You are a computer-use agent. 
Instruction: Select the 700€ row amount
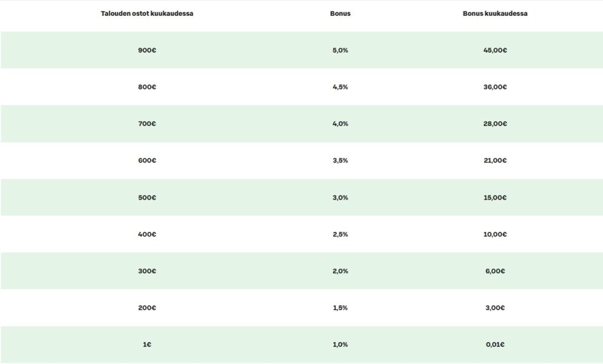point(147,124)
